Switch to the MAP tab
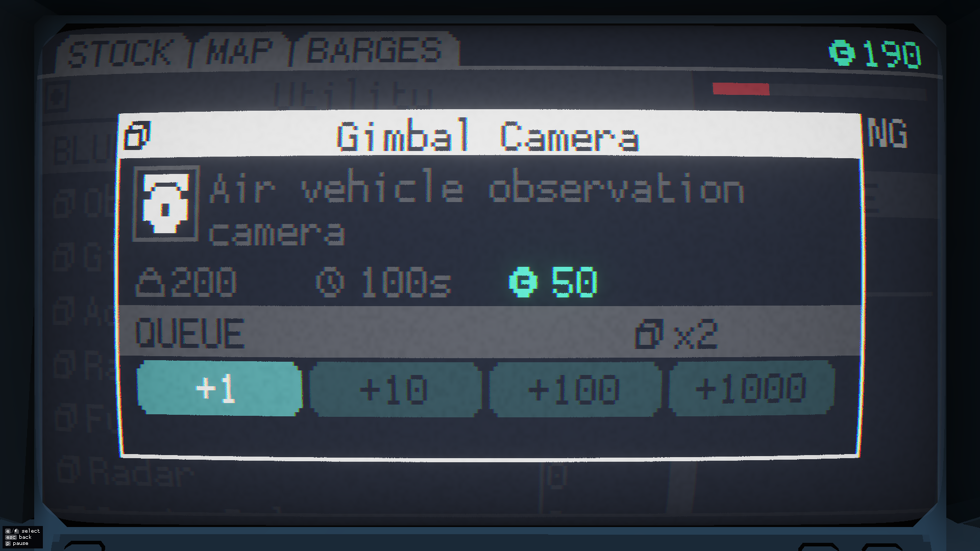Viewport: 980px width, 551px height. (240, 51)
